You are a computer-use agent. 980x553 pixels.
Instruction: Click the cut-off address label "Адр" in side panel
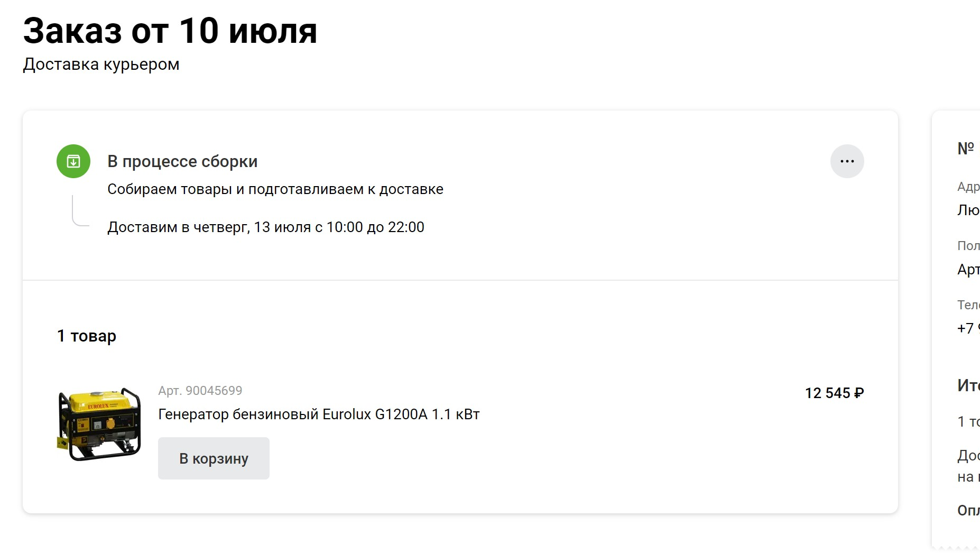tap(968, 187)
